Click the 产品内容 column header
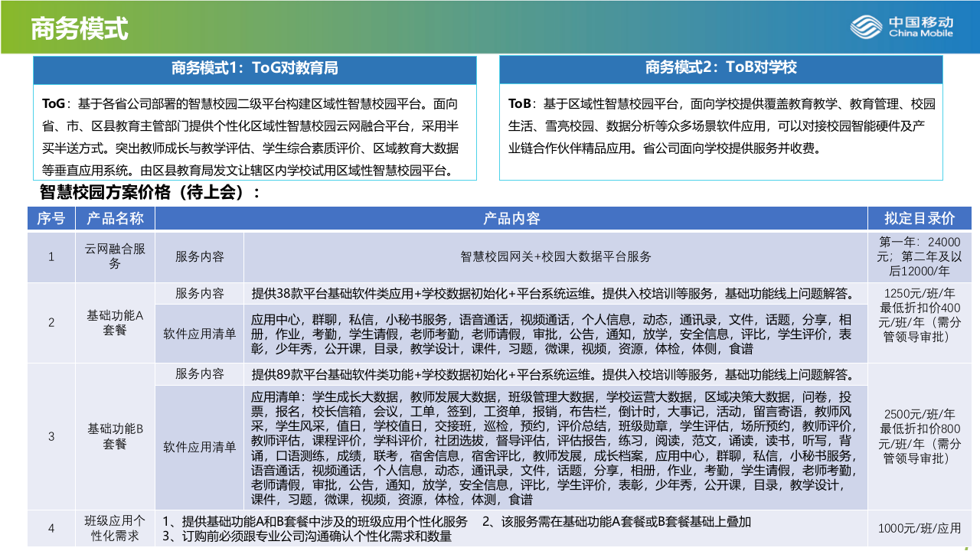The height and width of the screenshot is (551, 980). point(512,217)
